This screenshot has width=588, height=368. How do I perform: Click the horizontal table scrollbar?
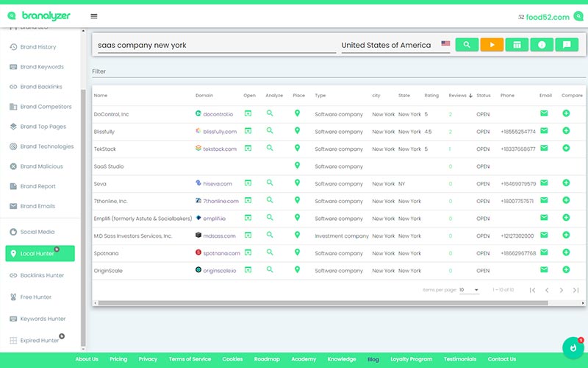pyautogui.click(x=323, y=302)
